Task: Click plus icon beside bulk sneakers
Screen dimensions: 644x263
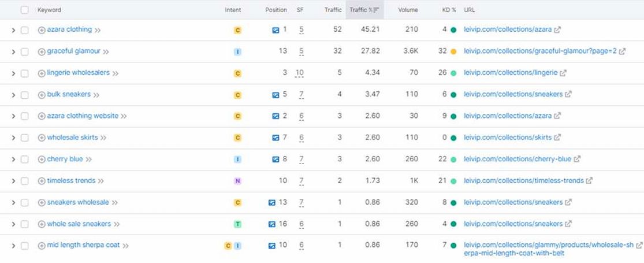Action: (42, 95)
